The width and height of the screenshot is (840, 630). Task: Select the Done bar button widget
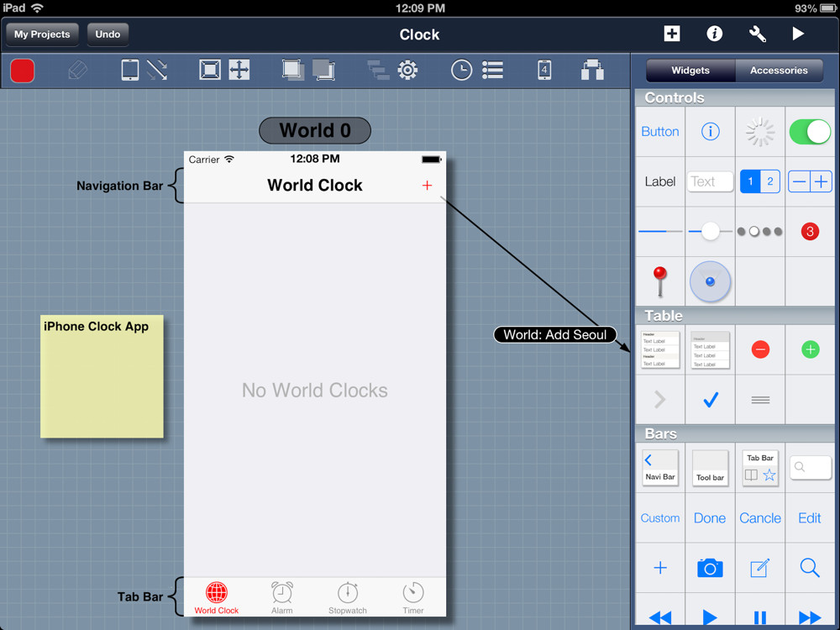[x=711, y=518]
